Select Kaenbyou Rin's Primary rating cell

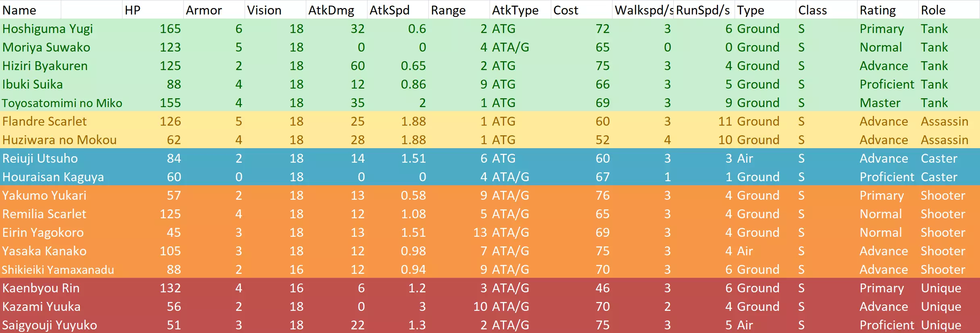tap(882, 288)
